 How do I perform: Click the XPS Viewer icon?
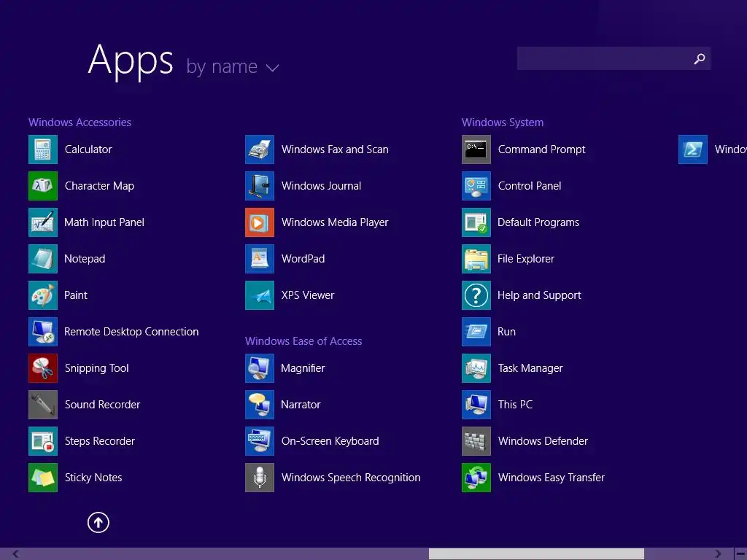click(260, 295)
